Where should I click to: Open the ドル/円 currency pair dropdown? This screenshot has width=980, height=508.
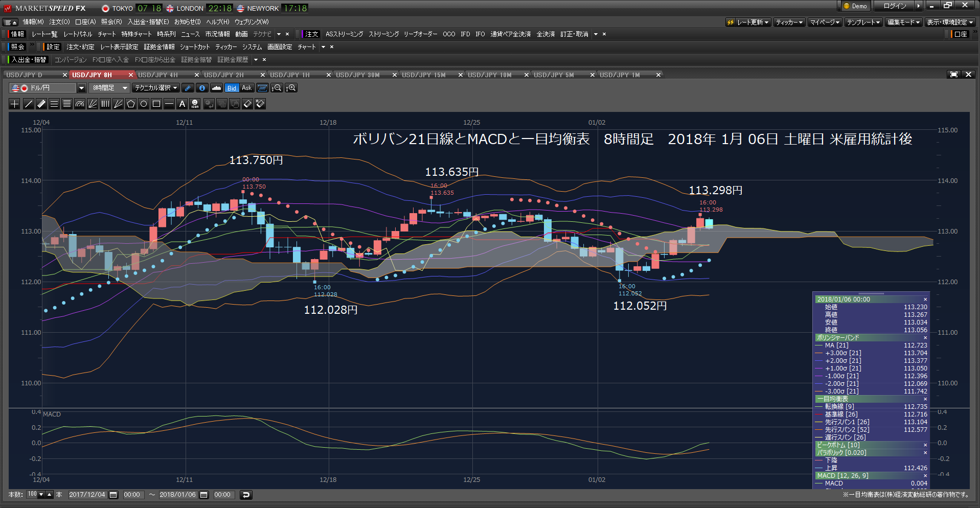(x=81, y=88)
